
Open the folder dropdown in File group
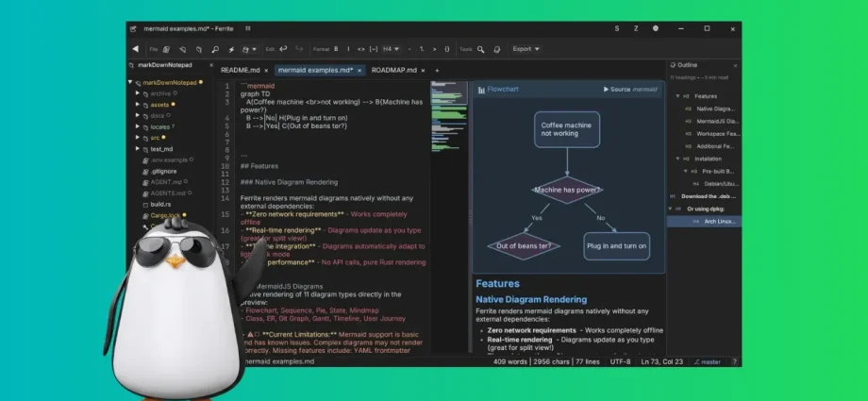point(250,49)
